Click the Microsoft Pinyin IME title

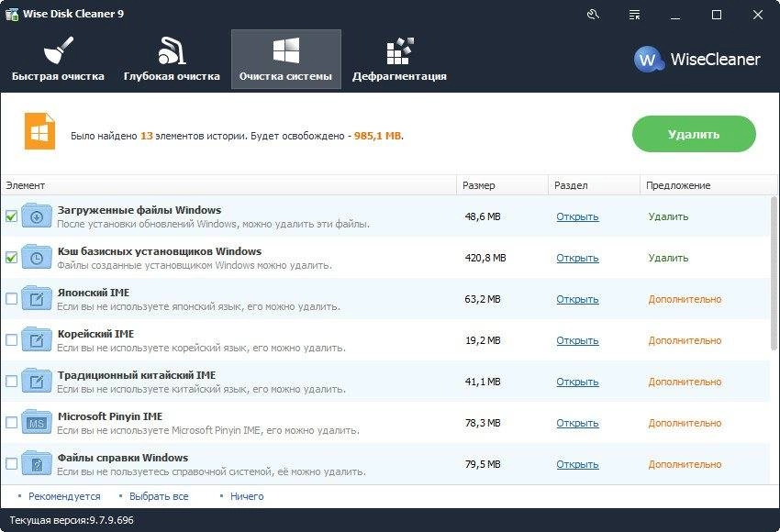point(110,416)
